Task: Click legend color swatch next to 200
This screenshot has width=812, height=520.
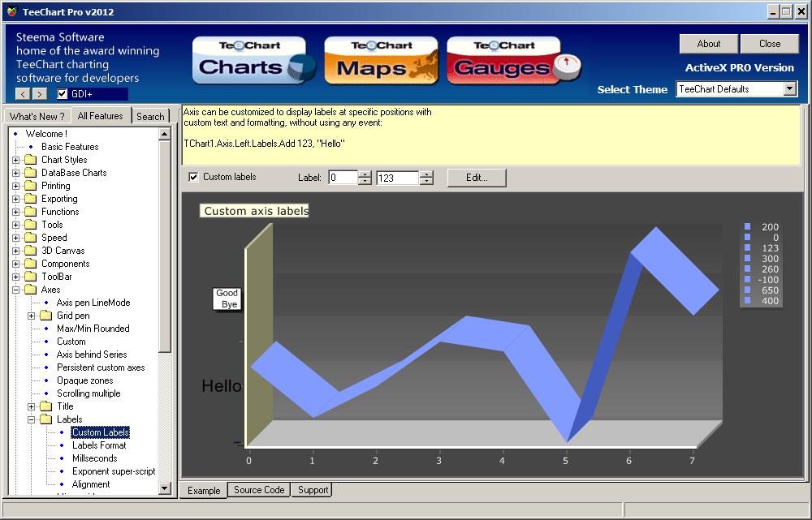Action: (x=747, y=226)
